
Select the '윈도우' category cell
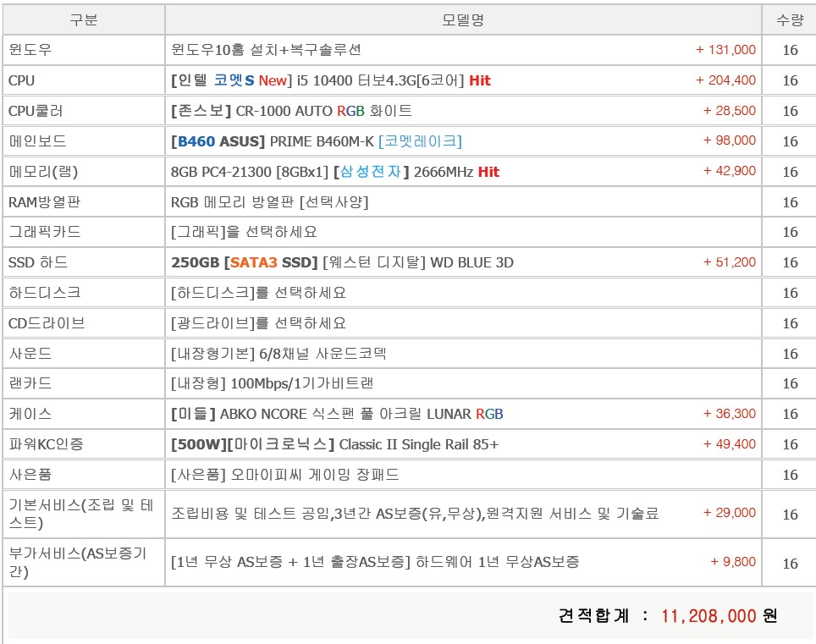coord(84,50)
